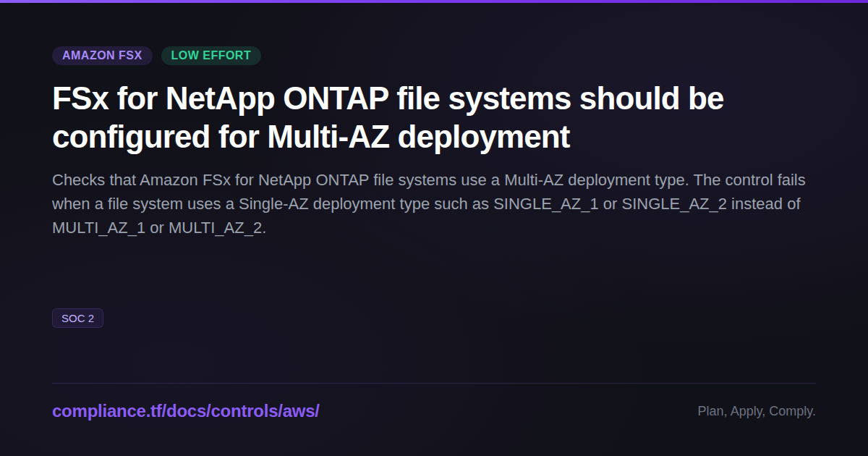Select the description paragraph beginning "Checks that Amazon FSx"
This screenshot has height=456, width=868.
[x=428, y=203]
